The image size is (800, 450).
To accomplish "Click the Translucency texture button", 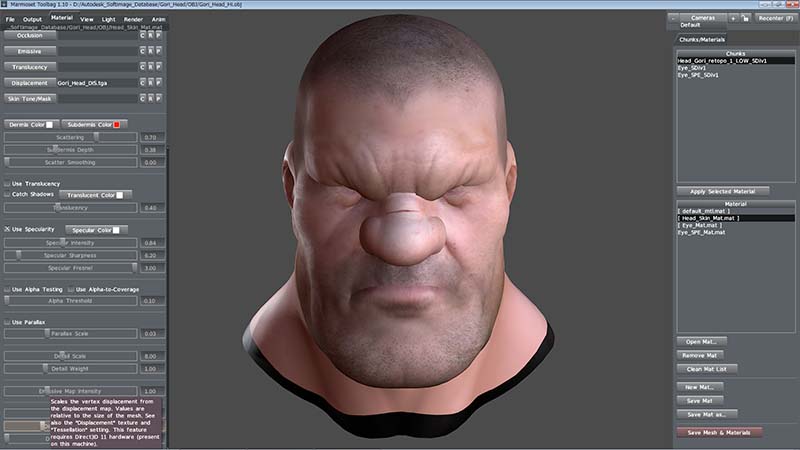I will pyautogui.click(x=30, y=67).
